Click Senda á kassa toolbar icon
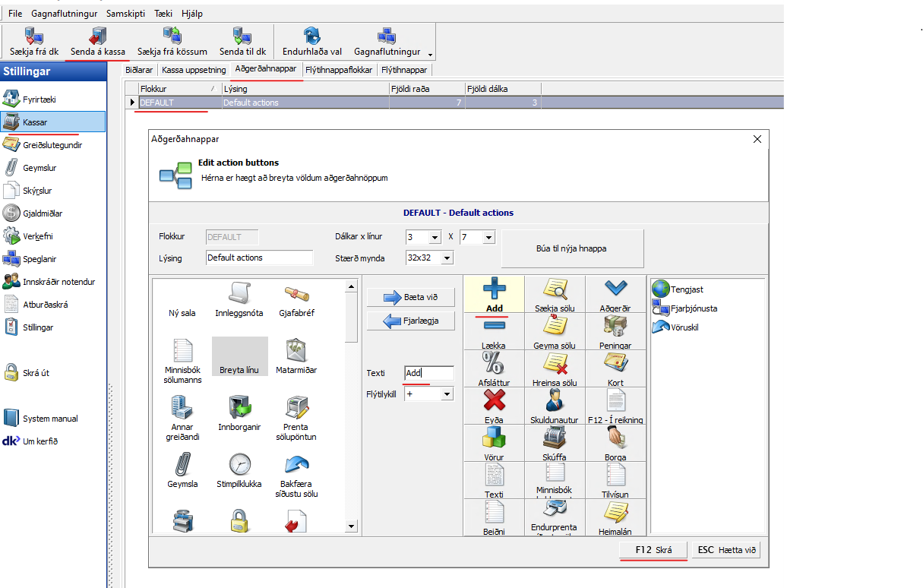The image size is (923, 588). tap(98, 36)
